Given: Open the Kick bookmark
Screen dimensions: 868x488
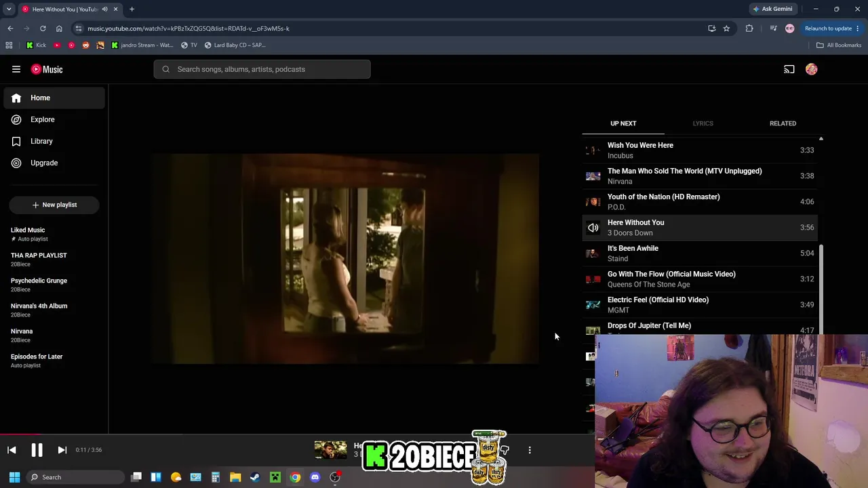Looking at the screenshot, I should point(37,45).
